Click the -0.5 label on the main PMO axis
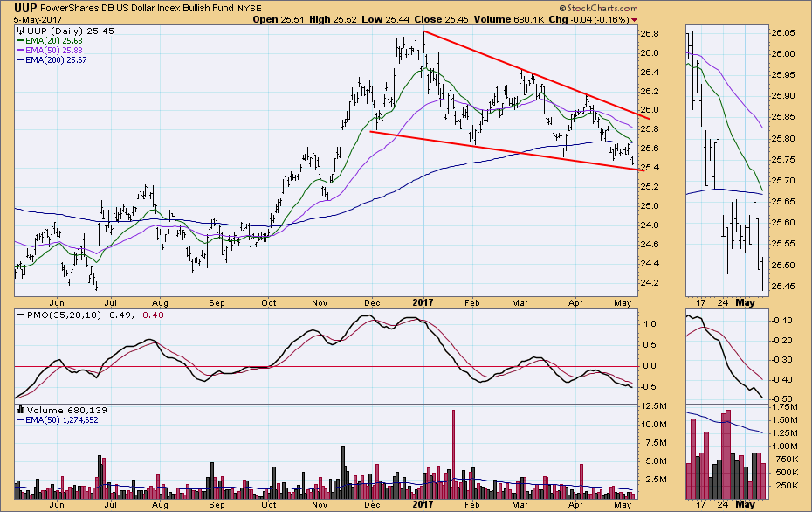 (648, 387)
